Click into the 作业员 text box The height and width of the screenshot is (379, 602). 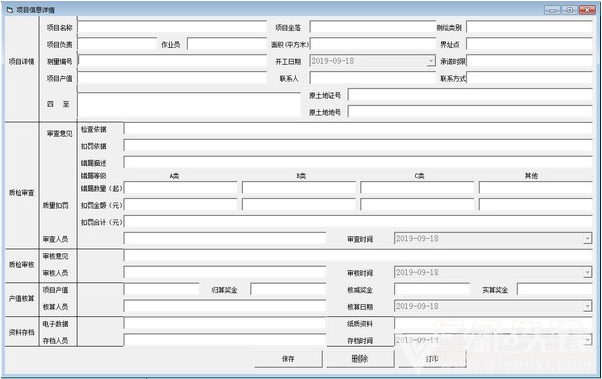(227, 44)
